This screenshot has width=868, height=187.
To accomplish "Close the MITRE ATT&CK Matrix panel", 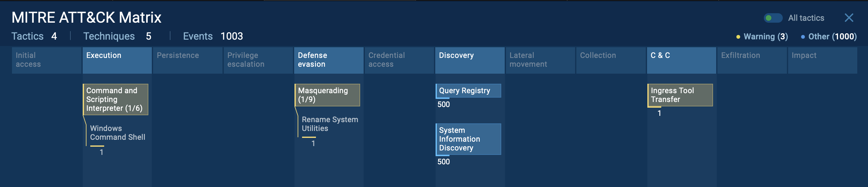I will pos(848,18).
